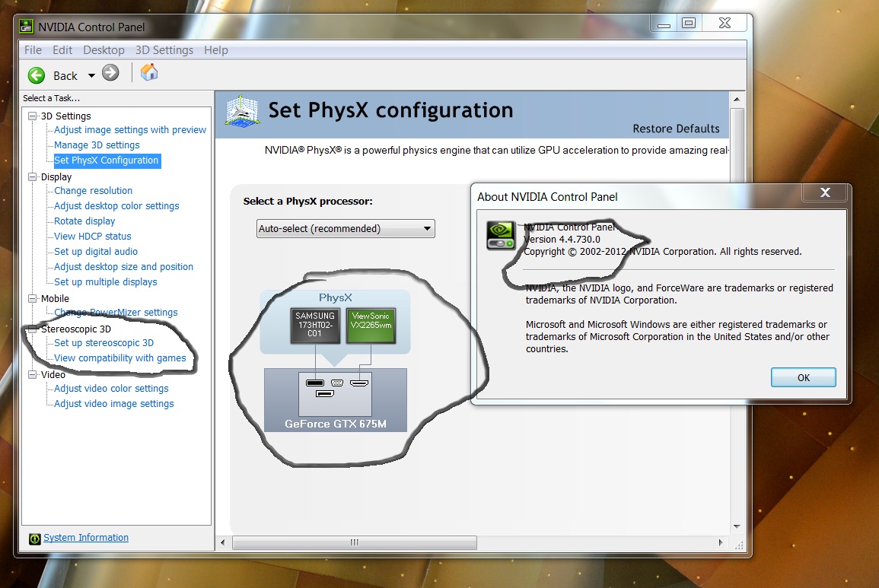Click the PhysX configuration header icon
This screenshot has height=588, width=879.
click(x=242, y=110)
